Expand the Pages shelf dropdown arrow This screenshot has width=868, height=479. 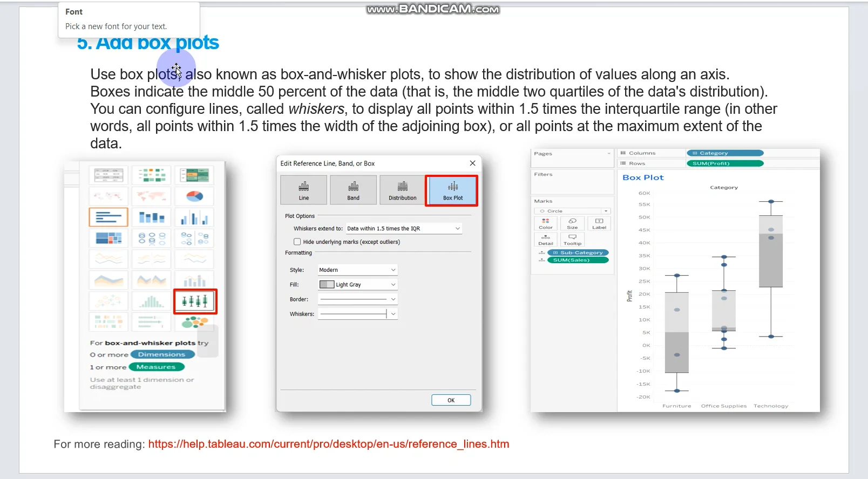609,154
